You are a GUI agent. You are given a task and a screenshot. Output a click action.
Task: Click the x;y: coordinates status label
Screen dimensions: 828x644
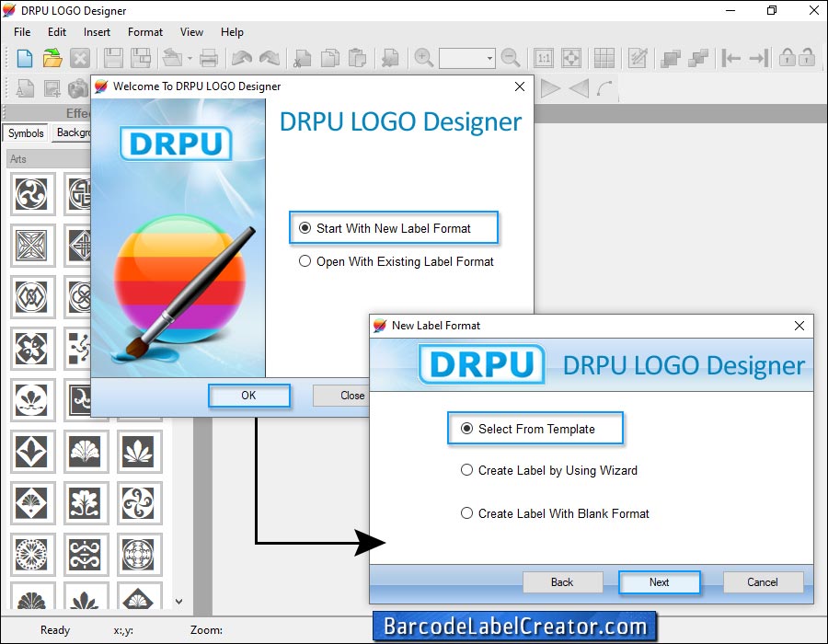(123, 630)
